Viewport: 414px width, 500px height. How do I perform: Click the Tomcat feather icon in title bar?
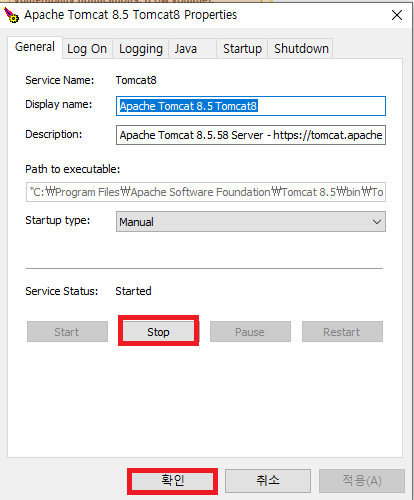pyautogui.click(x=11, y=15)
